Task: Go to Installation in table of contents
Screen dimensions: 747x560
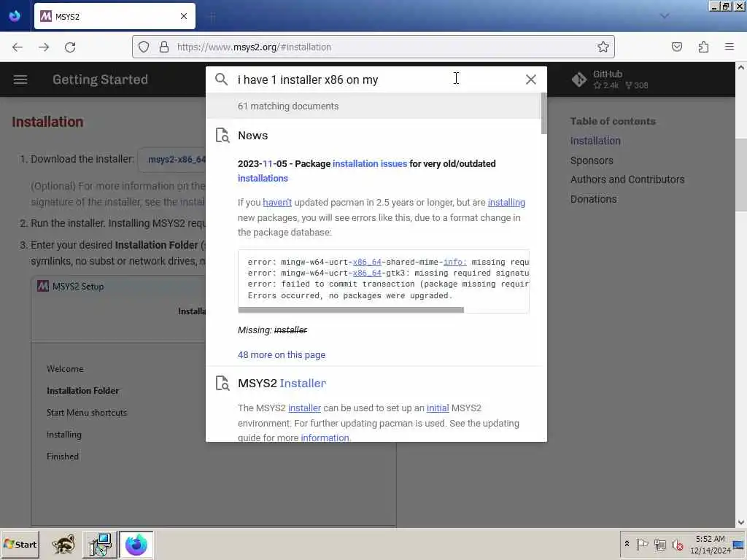Action: (x=595, y=141)
